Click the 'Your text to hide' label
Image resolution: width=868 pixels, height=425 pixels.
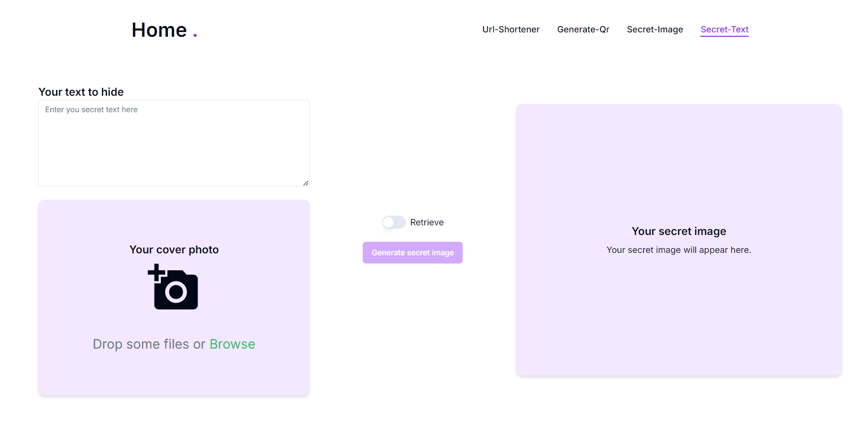(x=81, y=92)
